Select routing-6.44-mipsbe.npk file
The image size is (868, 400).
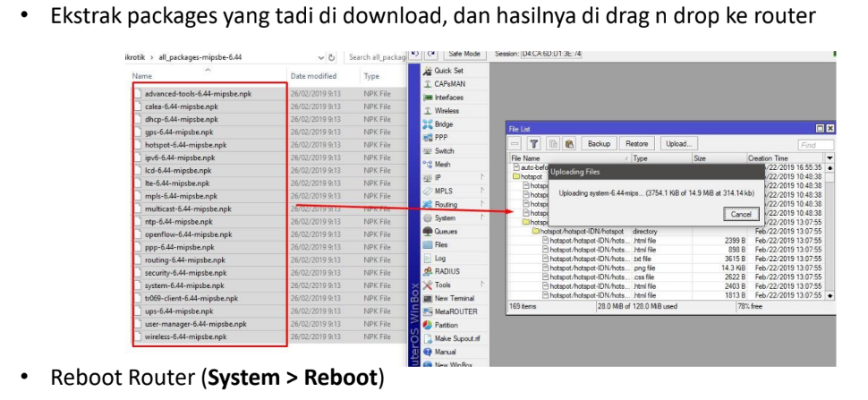pos(185,260)
